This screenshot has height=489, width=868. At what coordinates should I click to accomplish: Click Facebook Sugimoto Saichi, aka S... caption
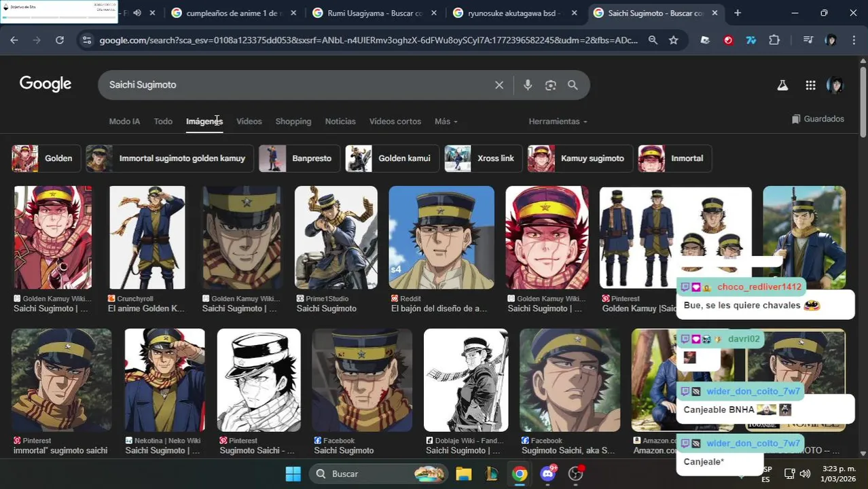click(568, 450)
